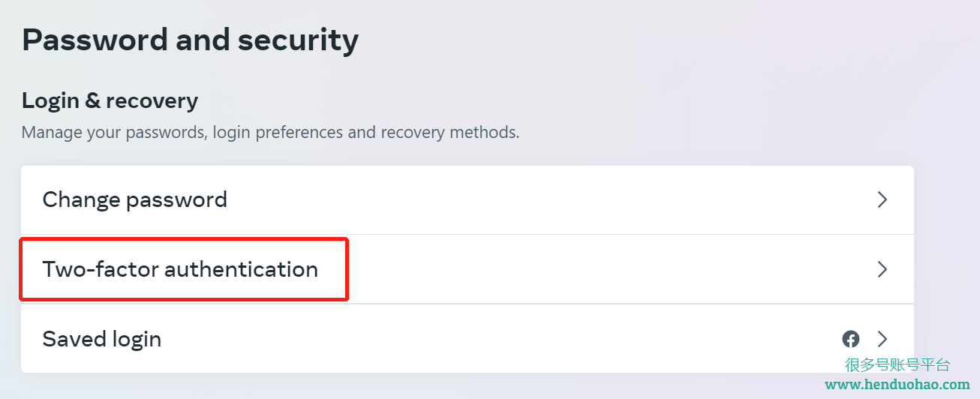Click the red highlight box border
This screenshot has height=399, width=980.
pyautogui.click(x=347, y=269)
